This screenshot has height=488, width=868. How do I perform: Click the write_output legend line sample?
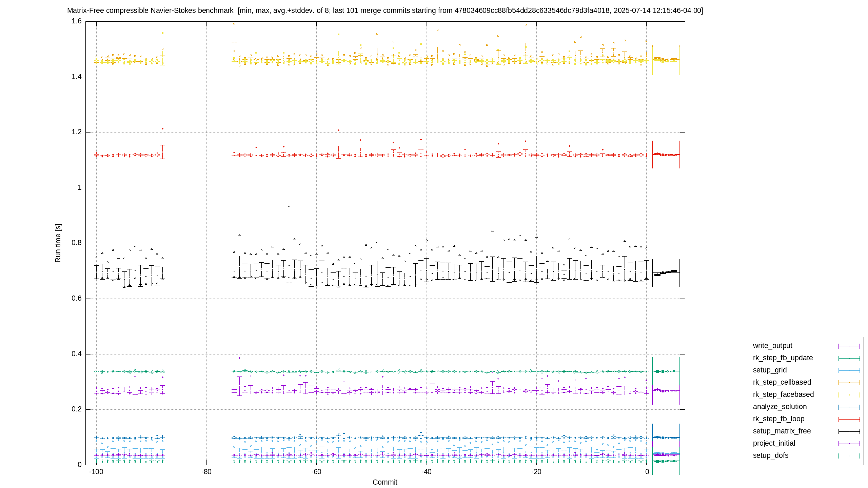pos(849,346)
